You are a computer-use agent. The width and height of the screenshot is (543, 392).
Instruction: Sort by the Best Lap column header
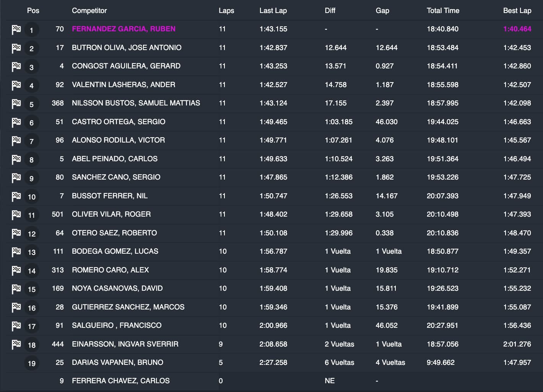517,11
